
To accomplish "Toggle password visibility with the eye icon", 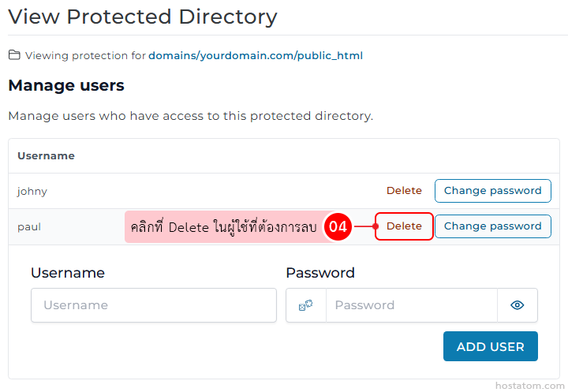I will tap(517, 305).
